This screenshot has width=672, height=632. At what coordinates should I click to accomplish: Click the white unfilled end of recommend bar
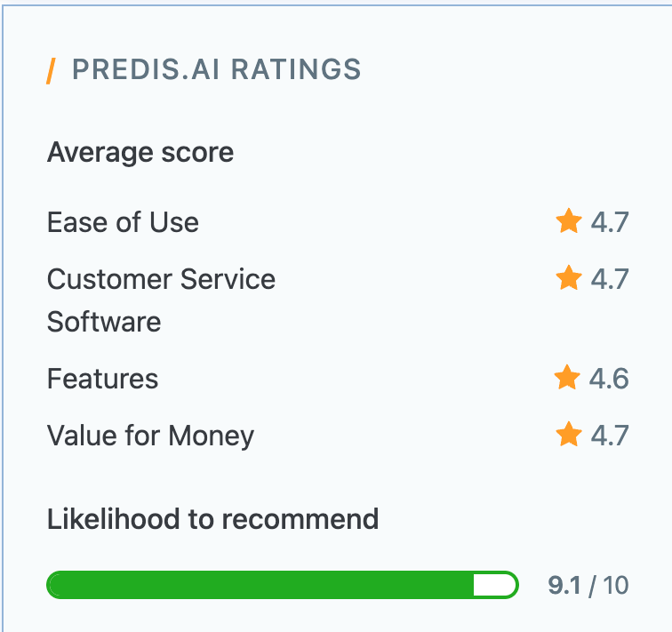(494, 585)
